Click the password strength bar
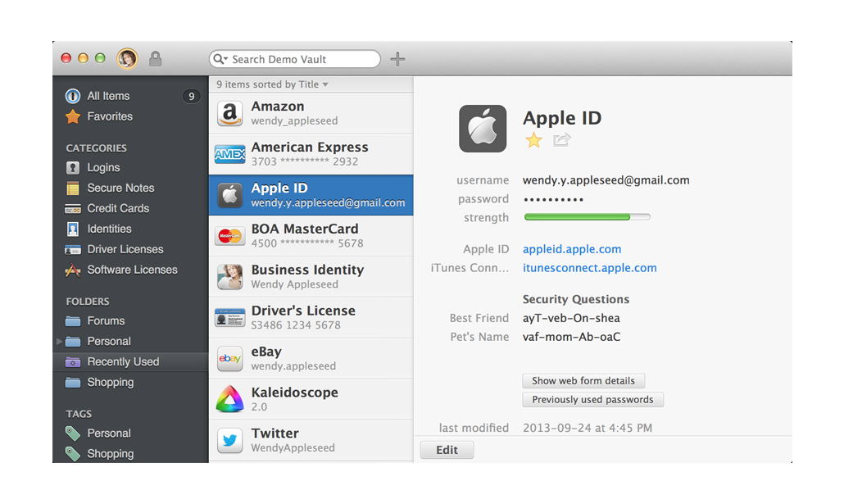This screenshot has height=504, width=844. pos(587,218)
